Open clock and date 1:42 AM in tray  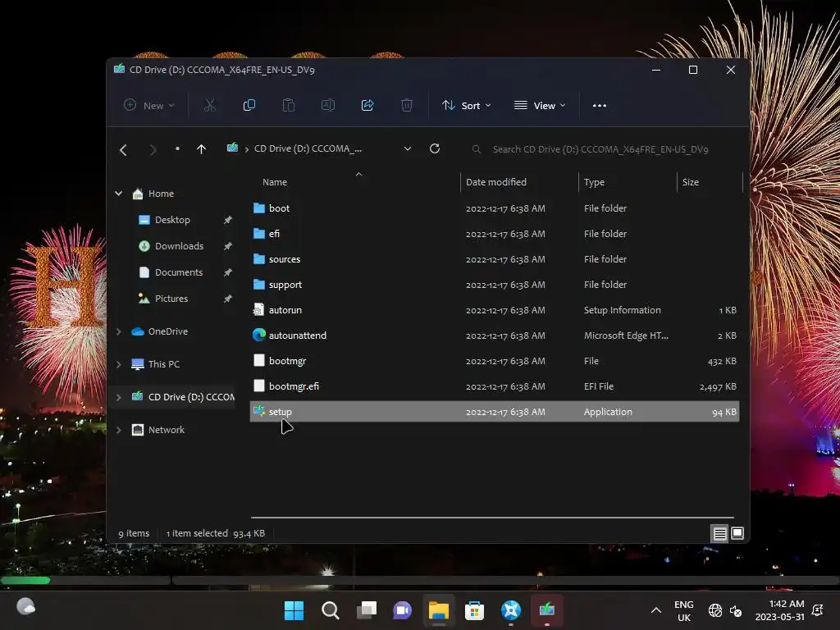779,610
